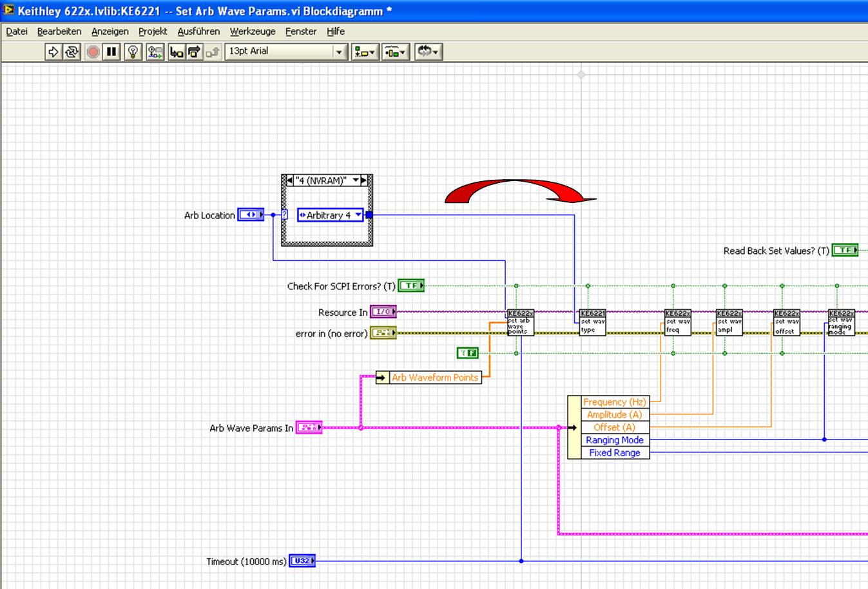
Task: Open the Datei menu
Action: pyautogui.click(x=17, y=31)
